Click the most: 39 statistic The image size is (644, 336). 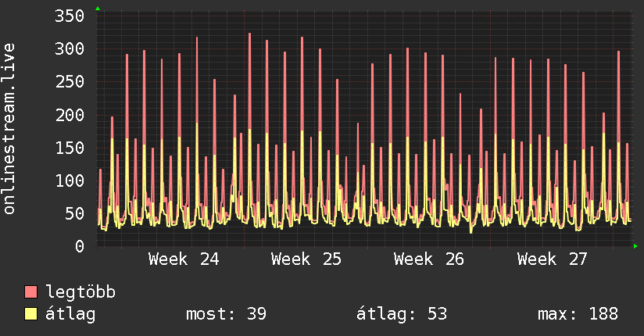pyautogui.click(x=227, y=314)
